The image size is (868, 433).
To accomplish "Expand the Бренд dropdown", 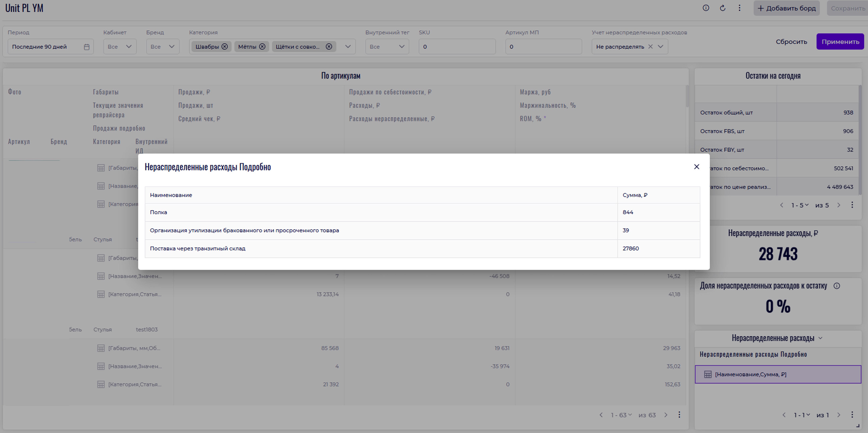I will [x=171, y=47].
